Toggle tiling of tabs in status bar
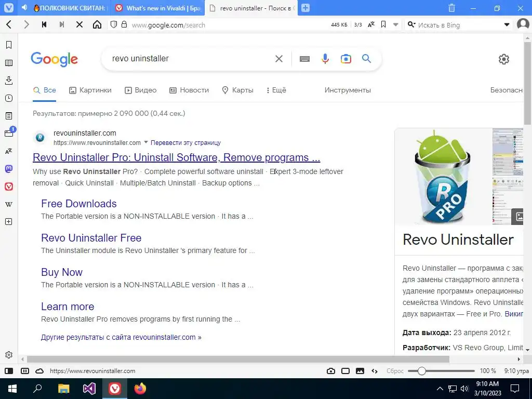This screenshot has width=532, height=399. 25,371
